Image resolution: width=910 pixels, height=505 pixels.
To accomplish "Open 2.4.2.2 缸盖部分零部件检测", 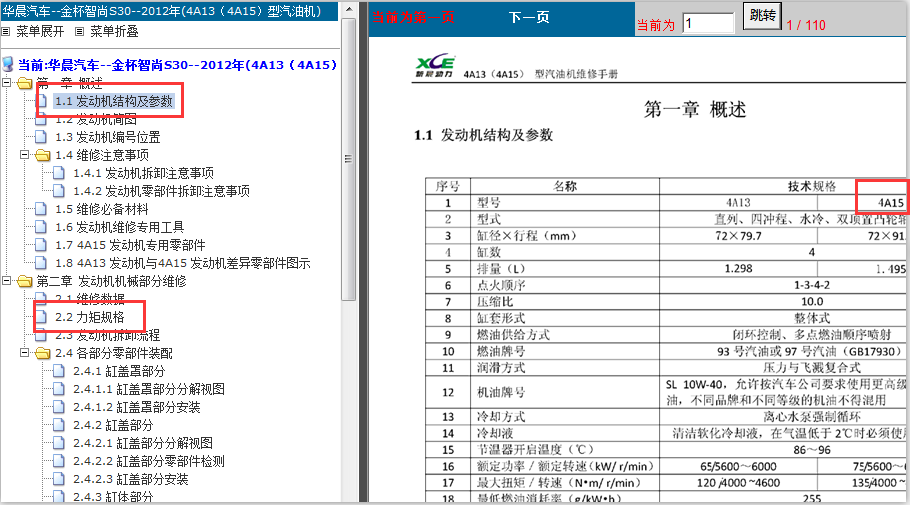I will (x=149, y=461).
